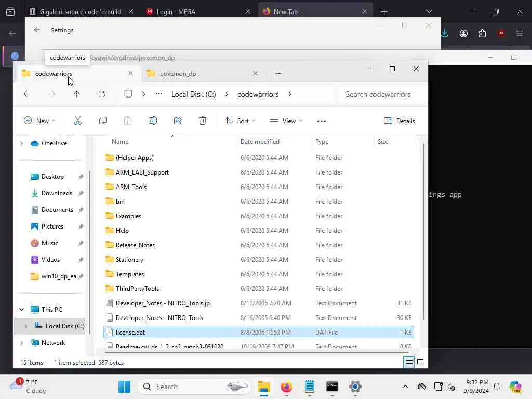Open the View dropdown menu
This screenshot has height=399, width=532.
coord(286,121)
